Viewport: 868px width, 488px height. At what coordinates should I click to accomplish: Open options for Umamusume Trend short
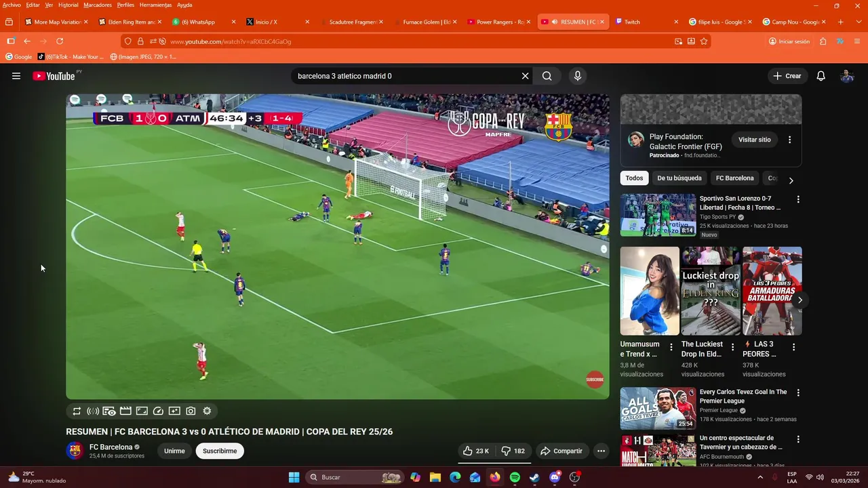[671, 347]
